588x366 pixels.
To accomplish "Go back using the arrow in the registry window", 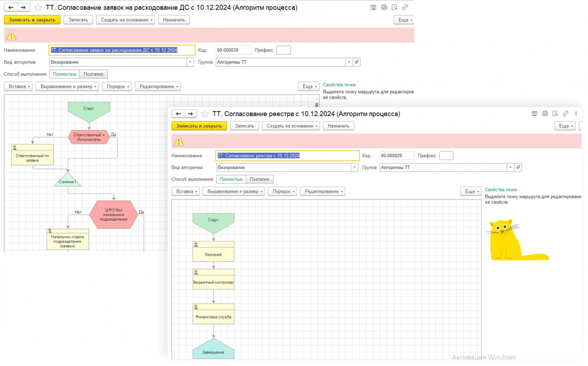I will (178, 114).
